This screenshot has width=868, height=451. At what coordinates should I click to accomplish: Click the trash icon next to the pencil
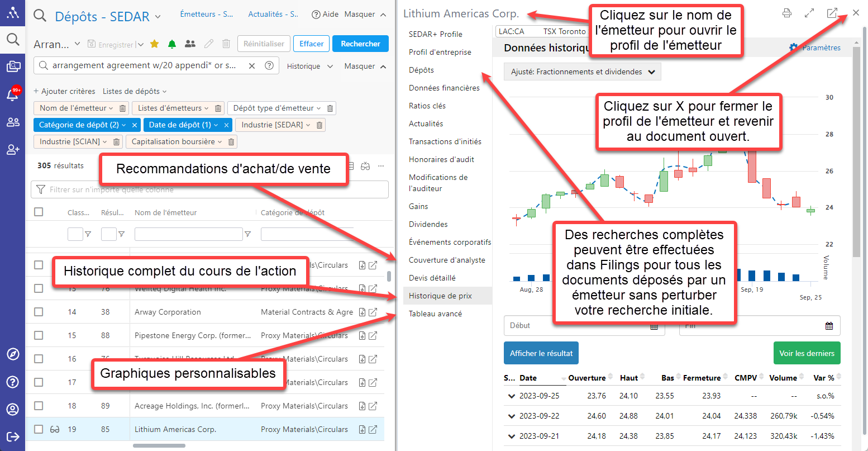[226, 44]
